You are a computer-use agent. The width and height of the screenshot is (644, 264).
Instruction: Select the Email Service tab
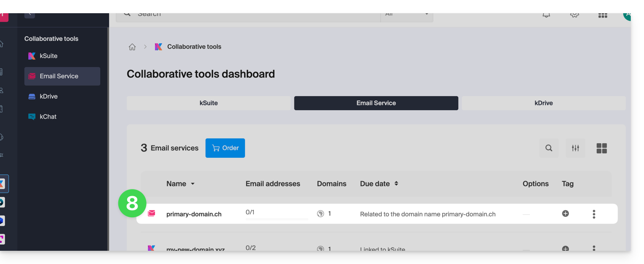[376, 103]
